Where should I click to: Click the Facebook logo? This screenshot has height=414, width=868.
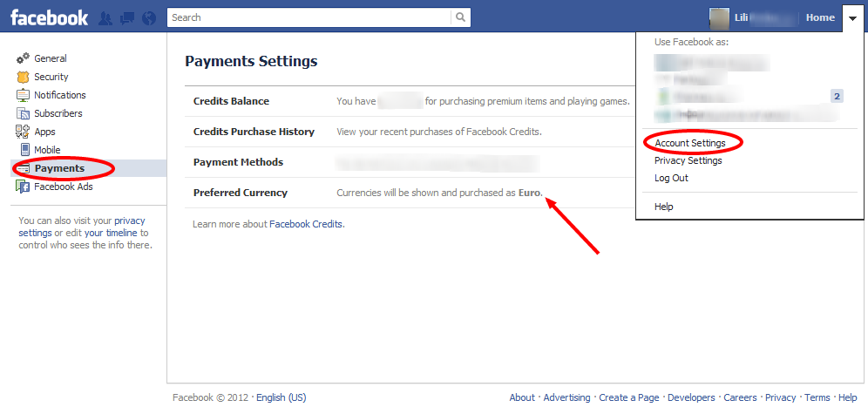50,17
